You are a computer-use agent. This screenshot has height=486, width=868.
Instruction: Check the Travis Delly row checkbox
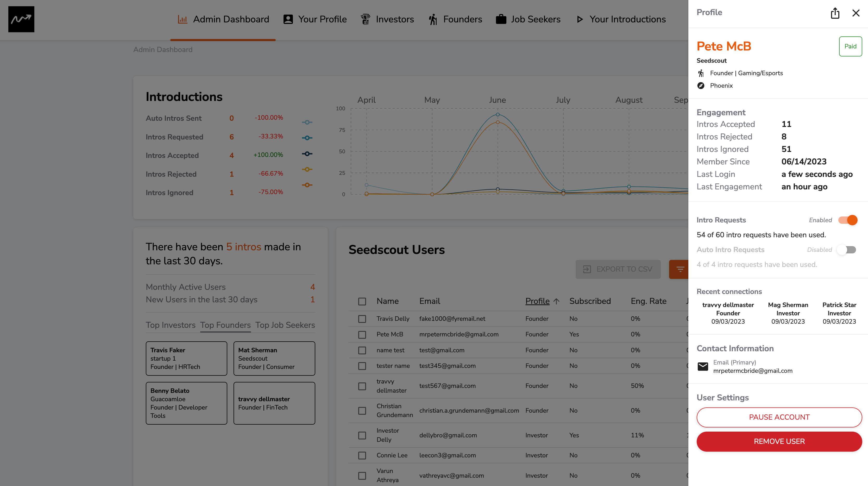pos(362,319)
